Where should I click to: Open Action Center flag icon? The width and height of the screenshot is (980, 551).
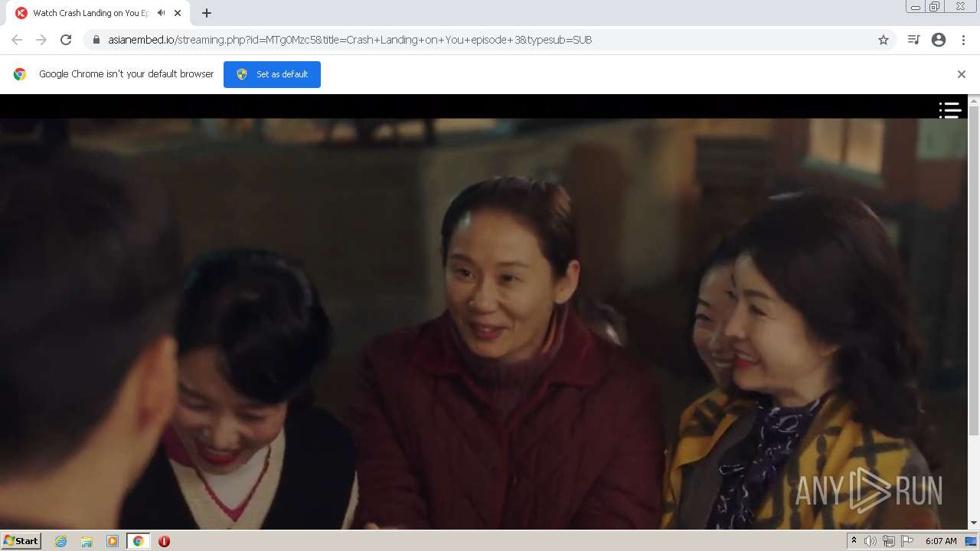907,541
